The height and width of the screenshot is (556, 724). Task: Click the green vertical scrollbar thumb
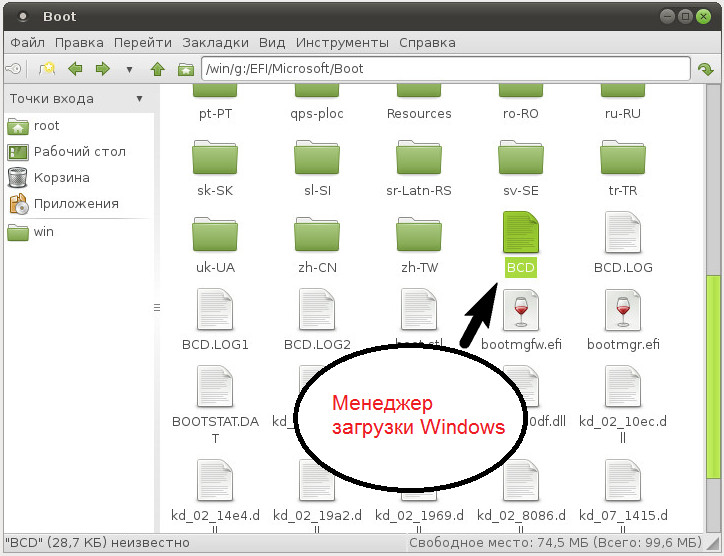[713, 376]
